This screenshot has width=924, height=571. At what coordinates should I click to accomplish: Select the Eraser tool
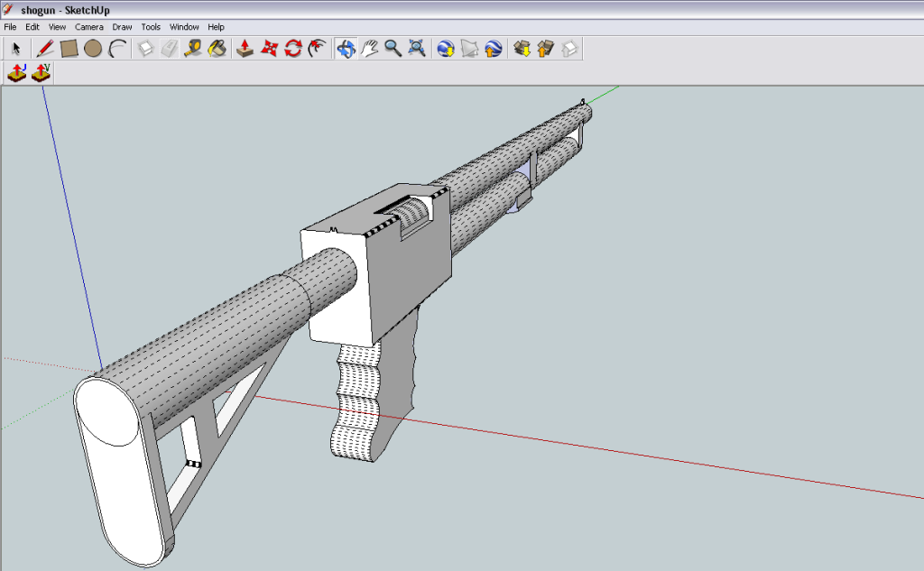click(x=170, y=49)
